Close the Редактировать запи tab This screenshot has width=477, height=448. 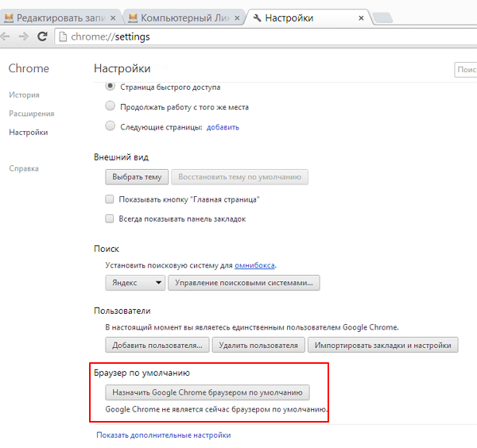[x=113, y=18]
